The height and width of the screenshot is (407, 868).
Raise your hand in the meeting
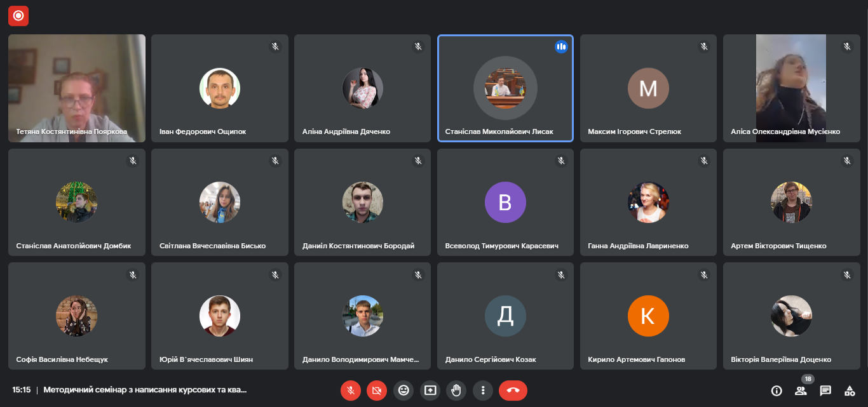pos(456,390)
